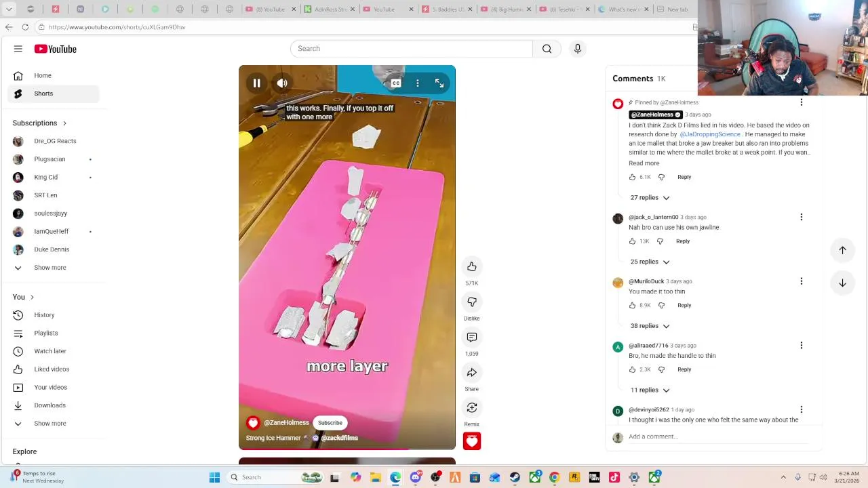Search with your voice microphone
The height and width of the screenshot is (488, 868).
(578, 49)
